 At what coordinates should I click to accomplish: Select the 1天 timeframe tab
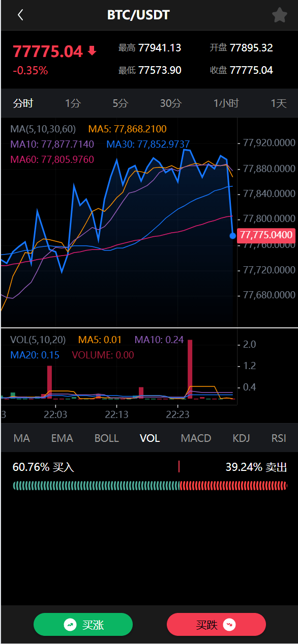(279, 103)
